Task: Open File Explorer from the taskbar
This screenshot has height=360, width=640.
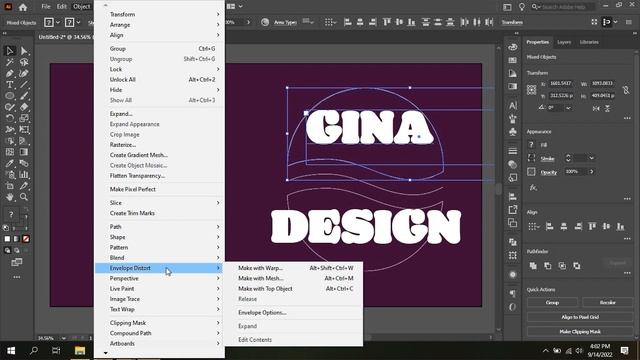Action: (80, 351)
